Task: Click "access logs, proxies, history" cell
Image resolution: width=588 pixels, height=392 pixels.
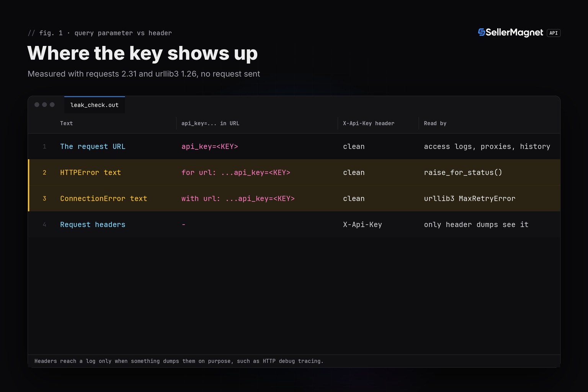Action: click(487, 147)
